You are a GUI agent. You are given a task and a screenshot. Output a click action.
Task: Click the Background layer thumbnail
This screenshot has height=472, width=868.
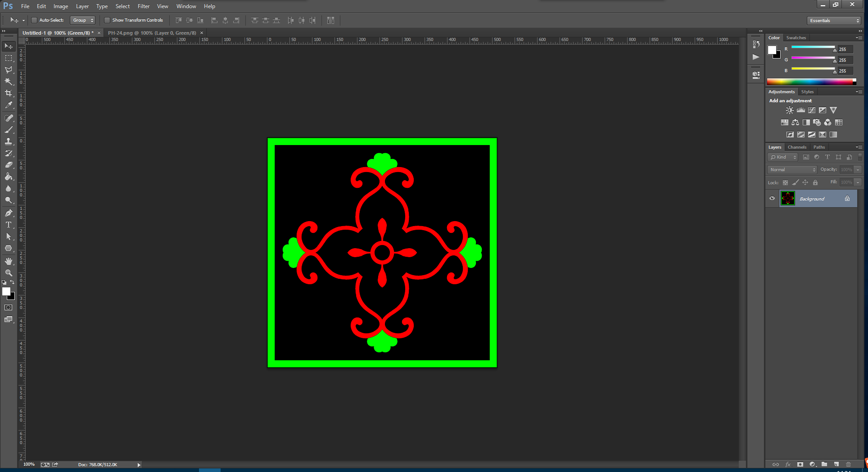(787, 199)
